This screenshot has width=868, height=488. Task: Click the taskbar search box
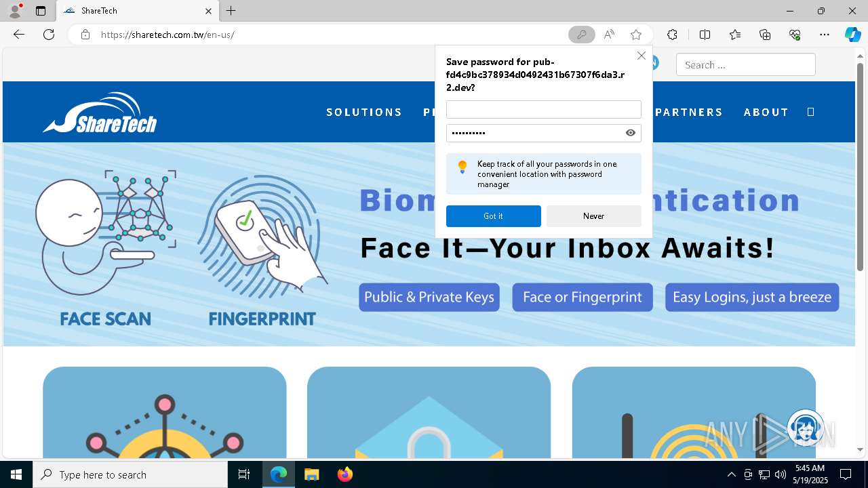click(x=130, y=474)
